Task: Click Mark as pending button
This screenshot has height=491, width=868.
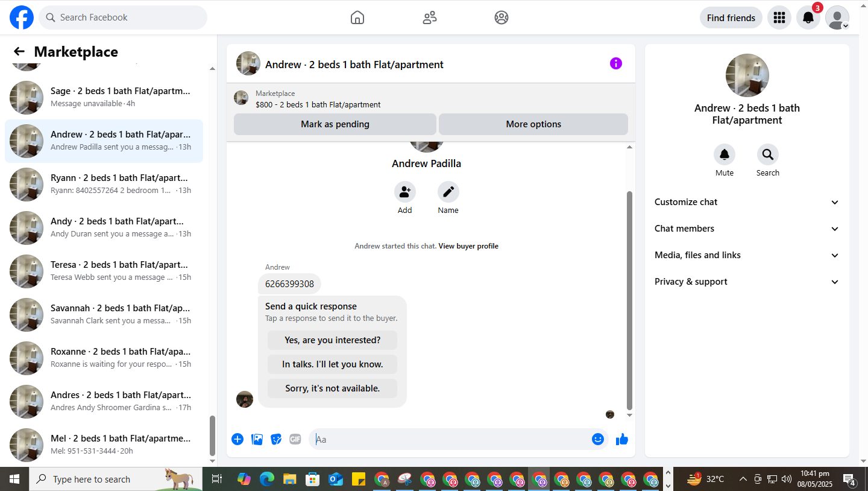Action: 335,124
